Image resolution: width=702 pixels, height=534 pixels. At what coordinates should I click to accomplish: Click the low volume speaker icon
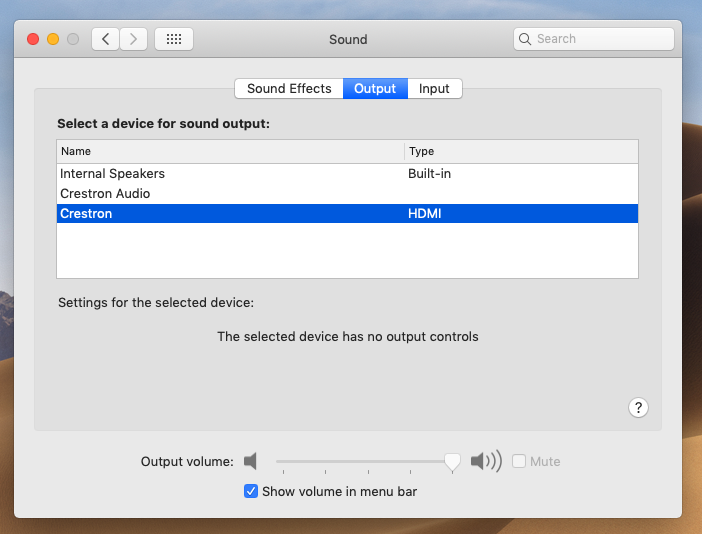pos(251,461)
